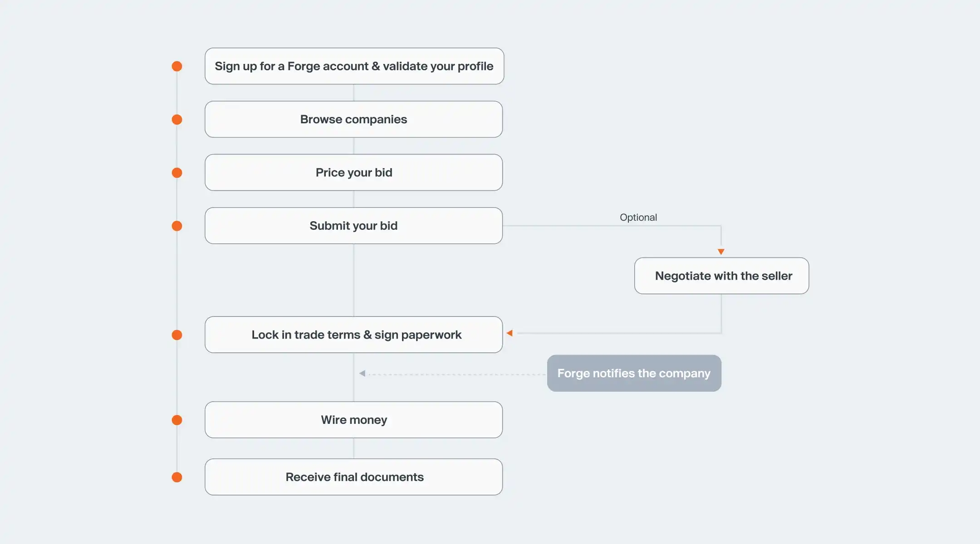Select the orange dot beside Receive final documents
The image size is (980, 544).
coord(177,477)
